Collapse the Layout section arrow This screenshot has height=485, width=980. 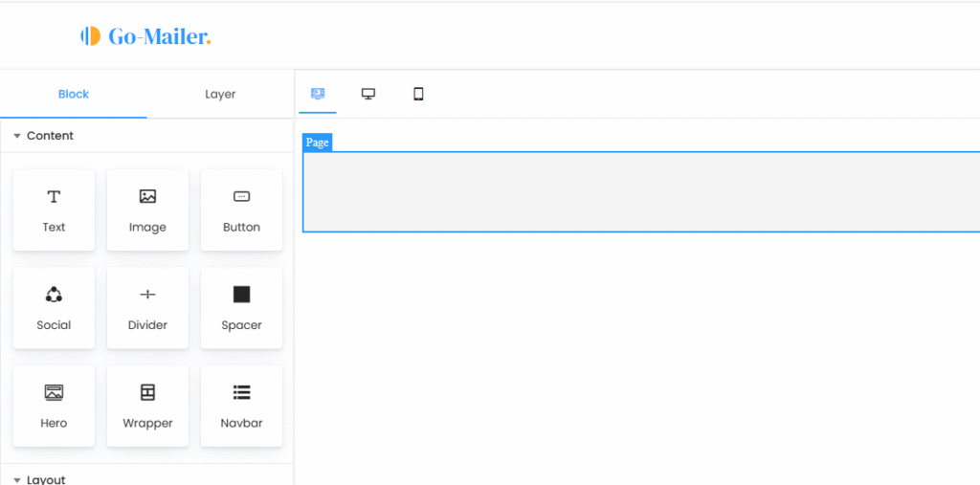coord(17,480)
